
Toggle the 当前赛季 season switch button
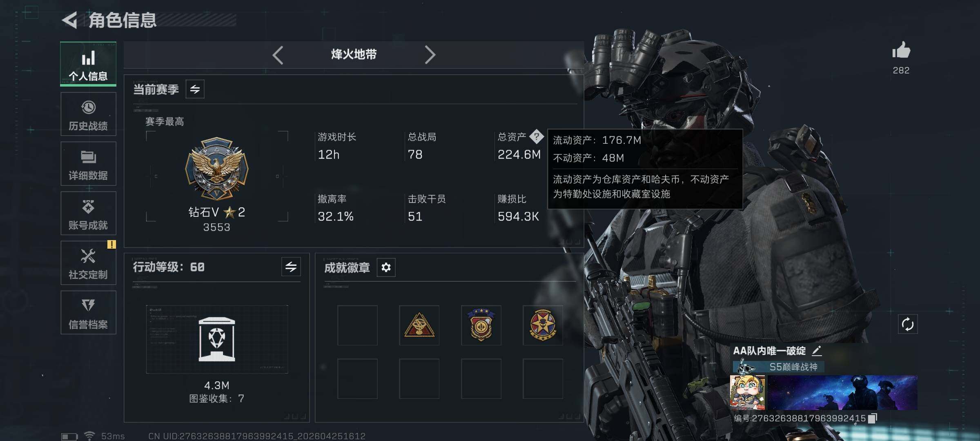[x=195, y=89]
